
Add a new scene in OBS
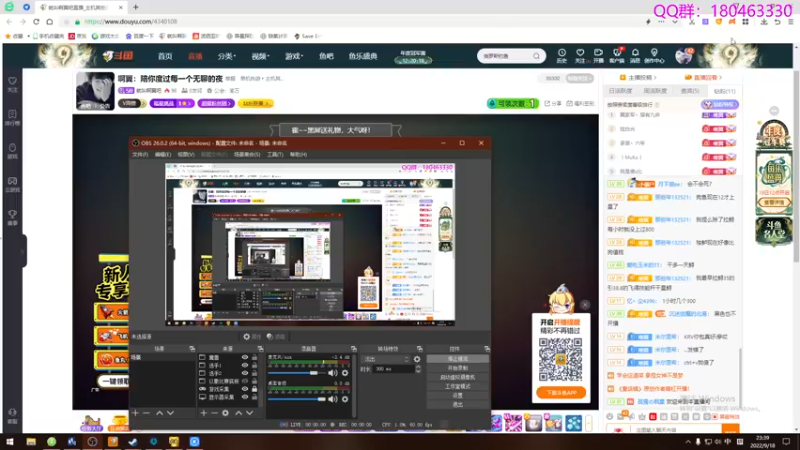tap(135, 413)
